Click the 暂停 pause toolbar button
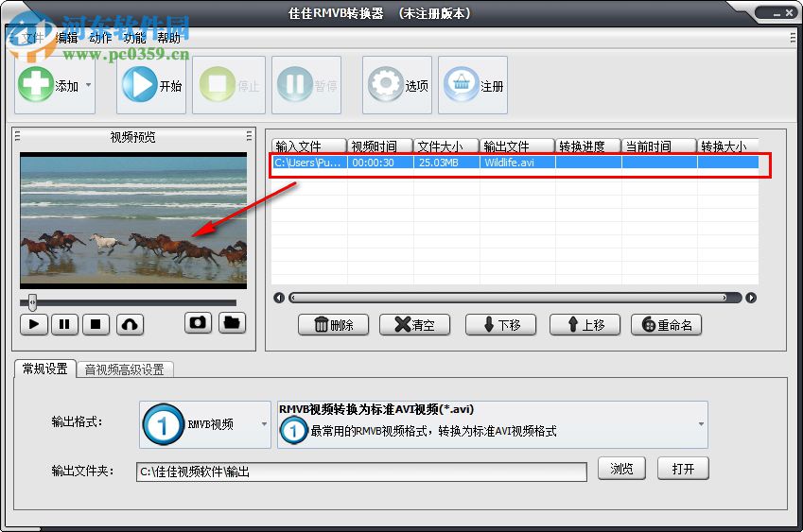This screenshot has width=803, height=532. 306,85
